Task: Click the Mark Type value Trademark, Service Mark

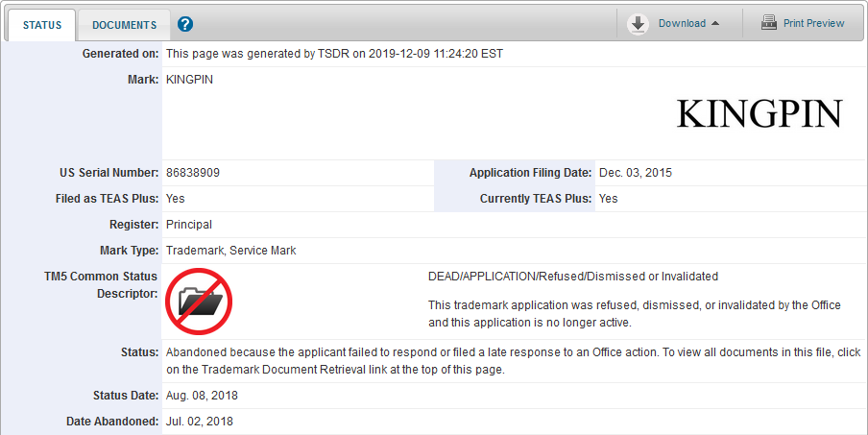Action: coord(230,251)
